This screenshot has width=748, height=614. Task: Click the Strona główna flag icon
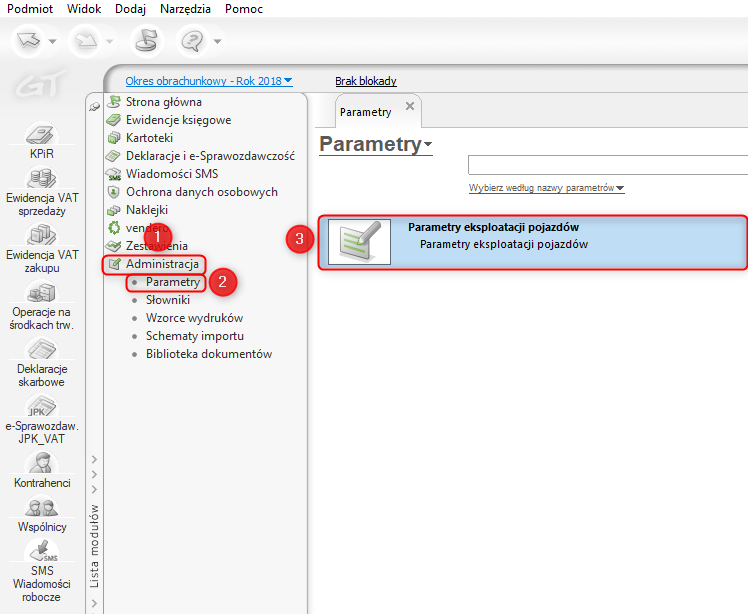point(114,102)
